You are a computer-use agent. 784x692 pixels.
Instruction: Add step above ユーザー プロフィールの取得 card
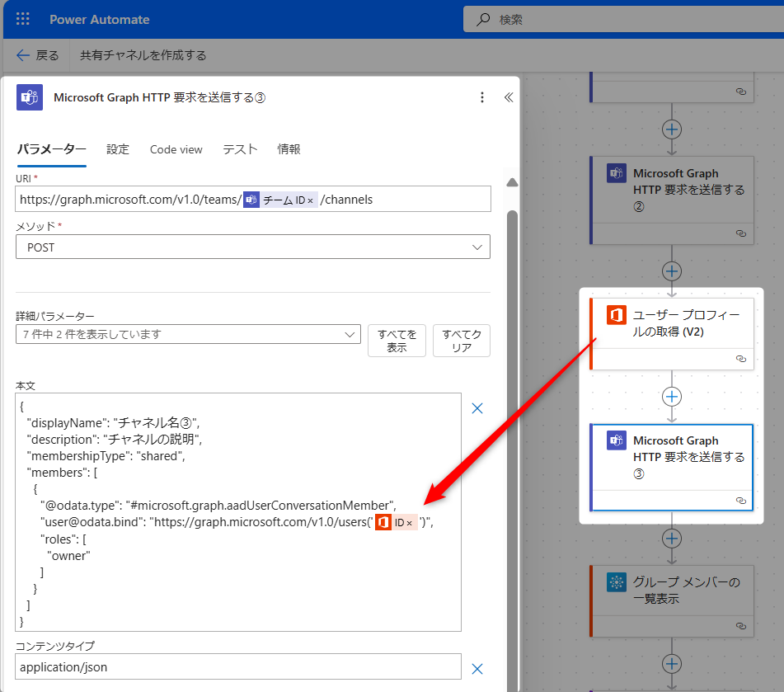(672, 271)
